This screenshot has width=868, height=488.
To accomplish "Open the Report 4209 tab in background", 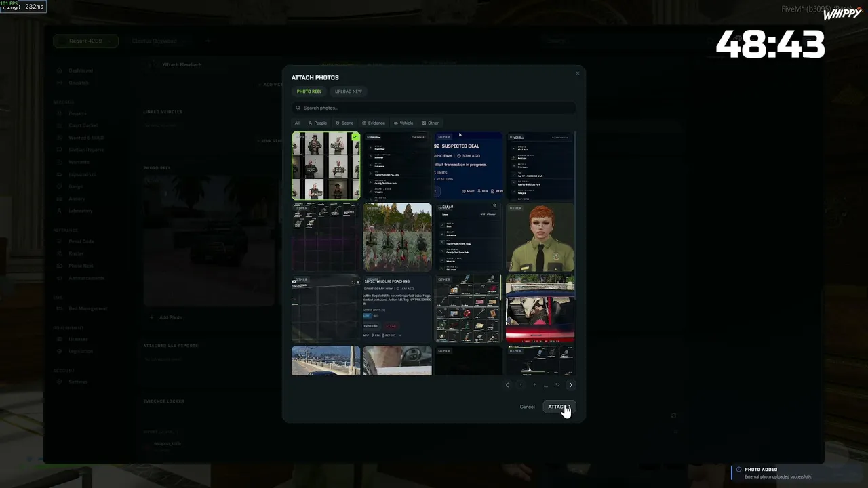I will point(85,41).
